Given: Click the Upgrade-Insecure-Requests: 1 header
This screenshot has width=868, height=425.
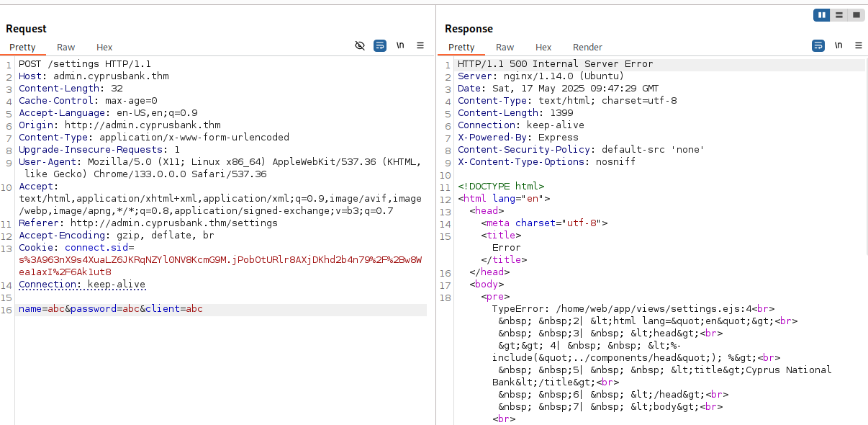Looking at the screenshot, I should [99, 150].
